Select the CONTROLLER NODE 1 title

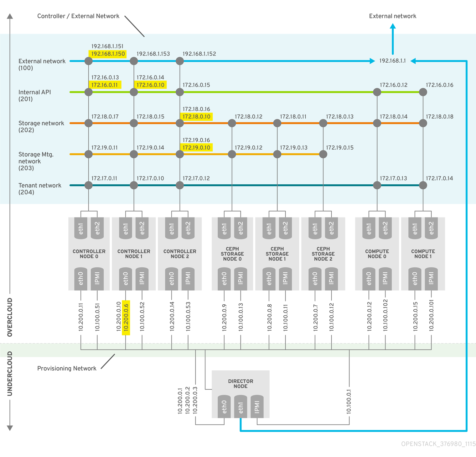134,254
